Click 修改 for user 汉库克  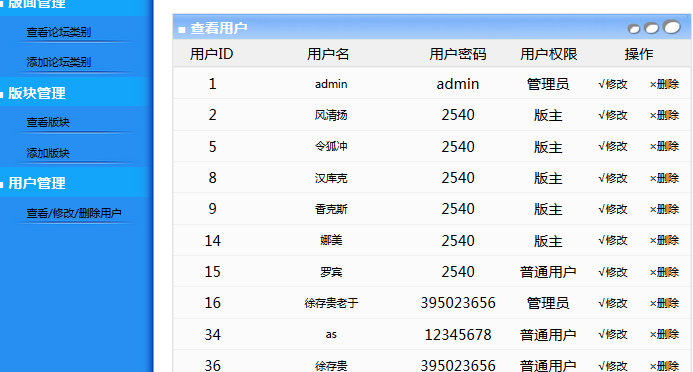pos(613,178)
